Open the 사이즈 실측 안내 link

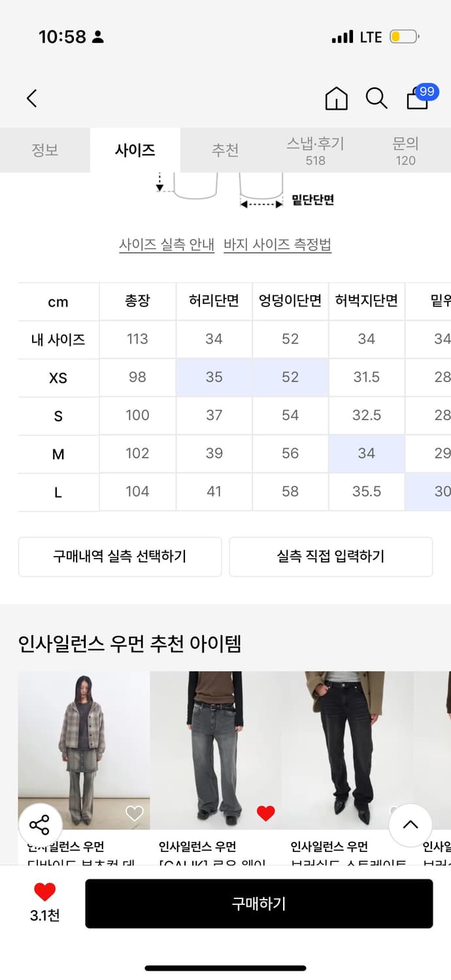click(166, 244)
